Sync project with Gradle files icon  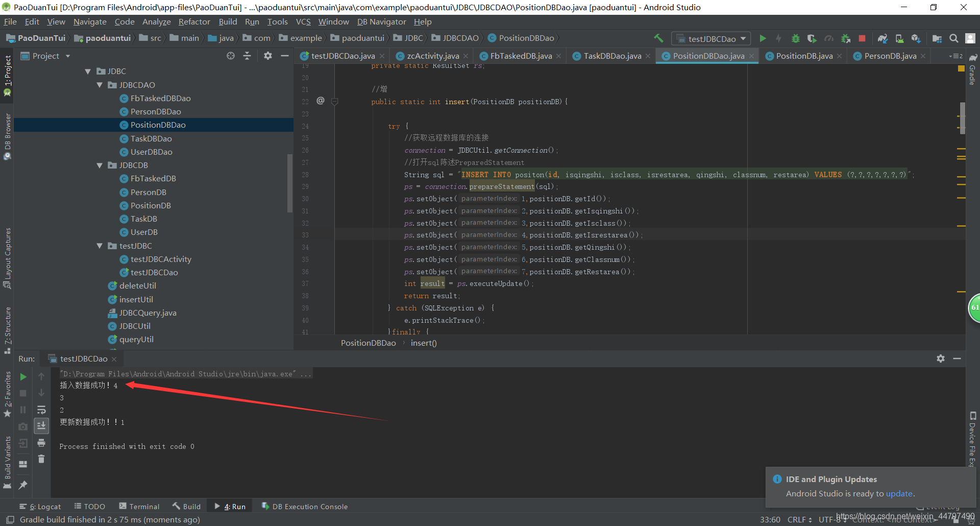pos(883,38)
